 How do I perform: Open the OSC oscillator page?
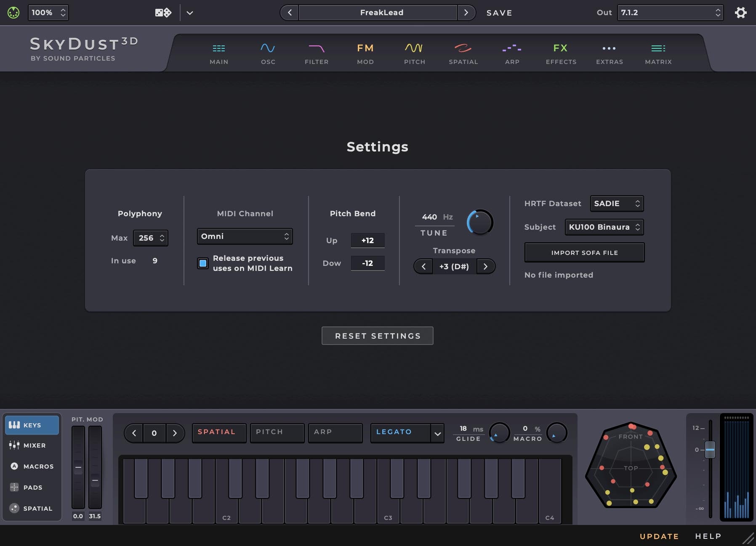(268, 53)
